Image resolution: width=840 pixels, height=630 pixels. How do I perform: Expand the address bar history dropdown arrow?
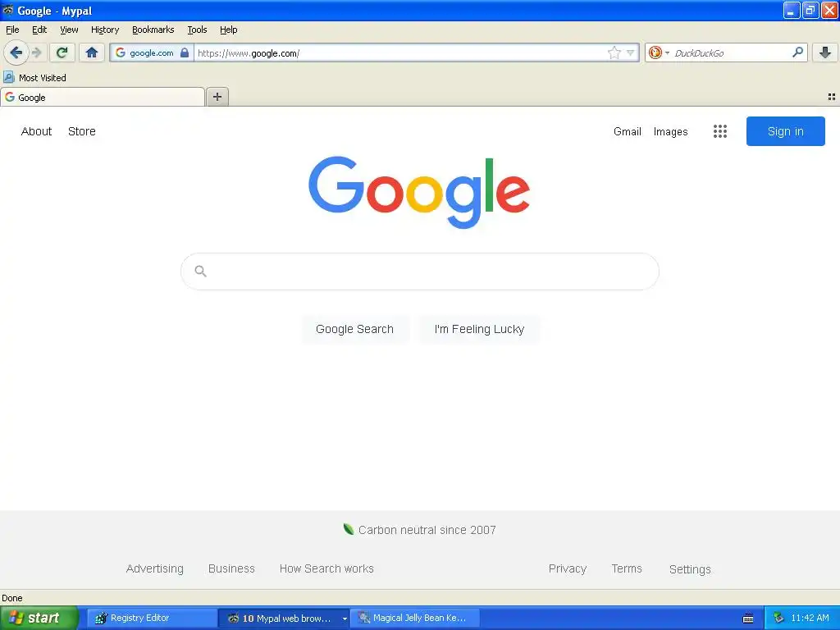(631, 52)
